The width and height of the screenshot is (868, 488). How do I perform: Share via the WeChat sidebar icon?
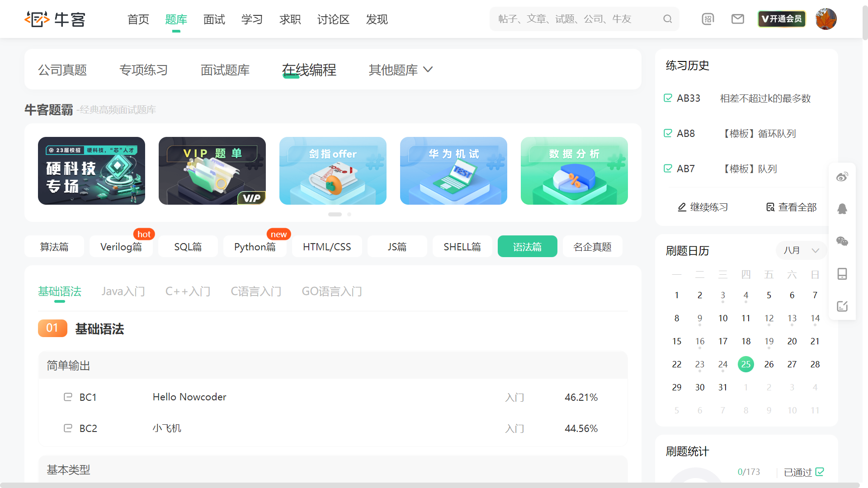[842, 241]
